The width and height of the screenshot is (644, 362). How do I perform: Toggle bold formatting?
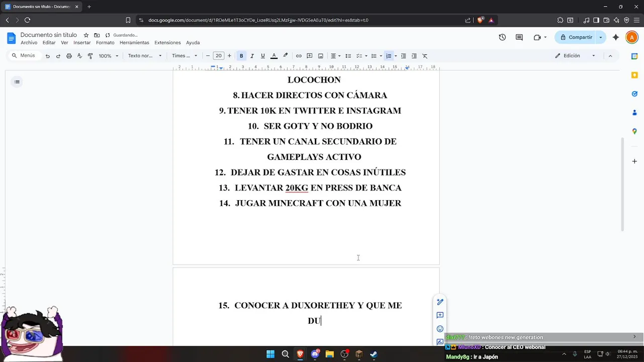241,56
